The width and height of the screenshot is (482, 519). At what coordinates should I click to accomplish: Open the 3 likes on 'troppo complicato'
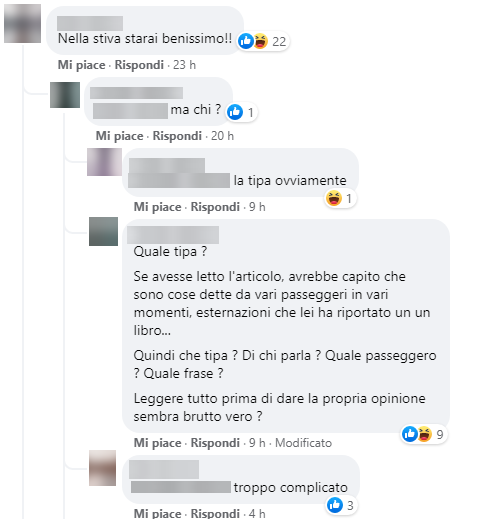click(x=342, y=505)
